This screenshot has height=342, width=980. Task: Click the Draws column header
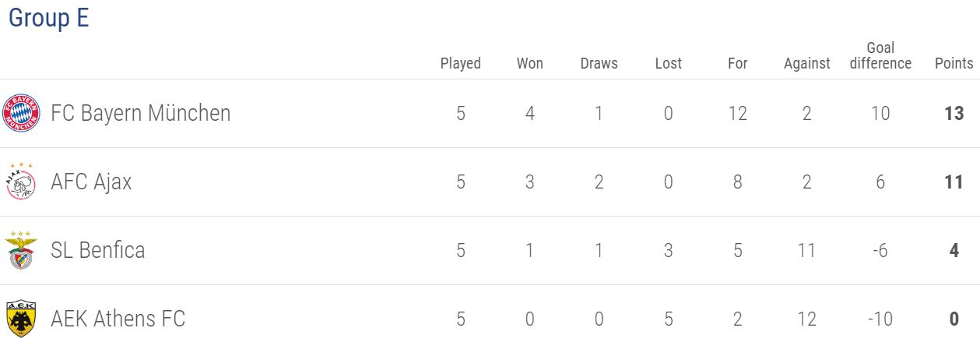(x=599, y=63)
